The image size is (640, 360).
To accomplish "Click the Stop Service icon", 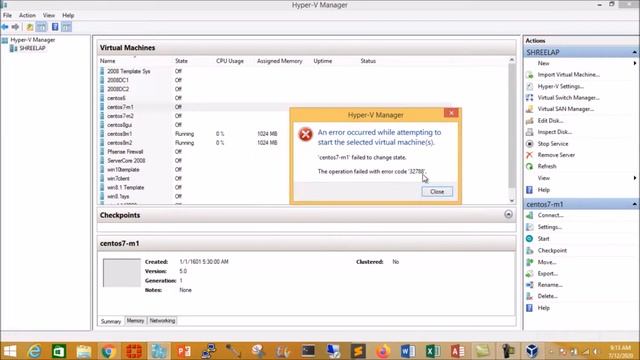I will (x=529, y=144).
